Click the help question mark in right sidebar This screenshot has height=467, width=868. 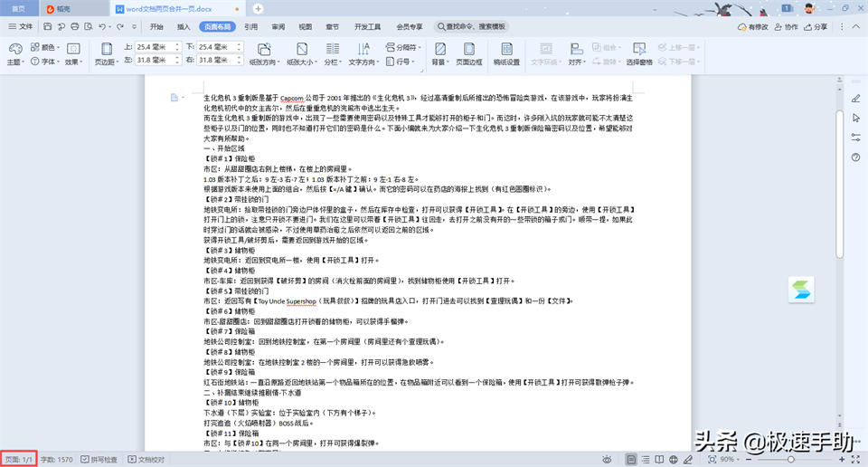coord(855,157)
